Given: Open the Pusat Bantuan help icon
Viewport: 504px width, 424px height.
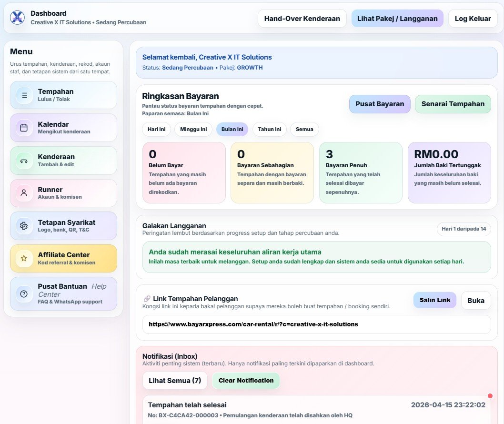Looking at the screenshot, I should [x=23, y=293].
